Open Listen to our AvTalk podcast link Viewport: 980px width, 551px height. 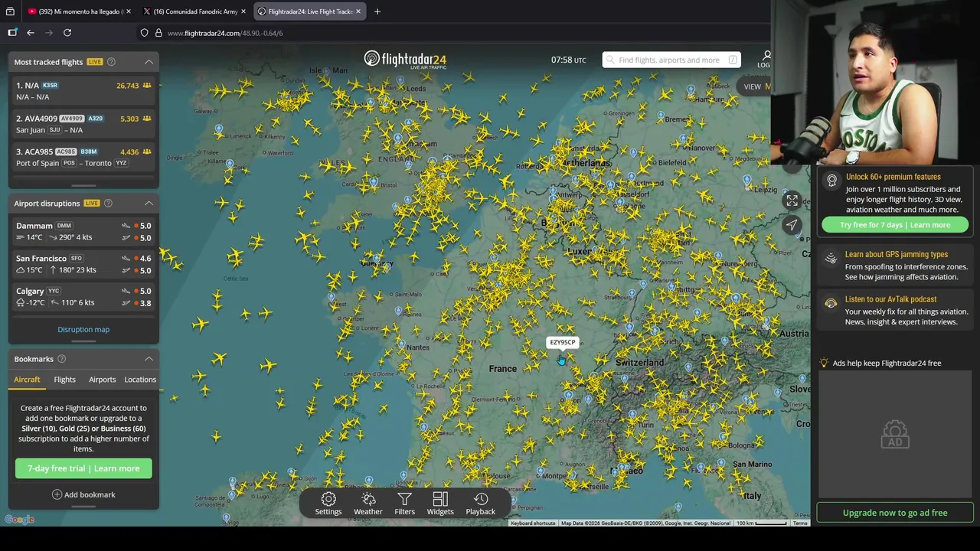[x=890, y=300]
